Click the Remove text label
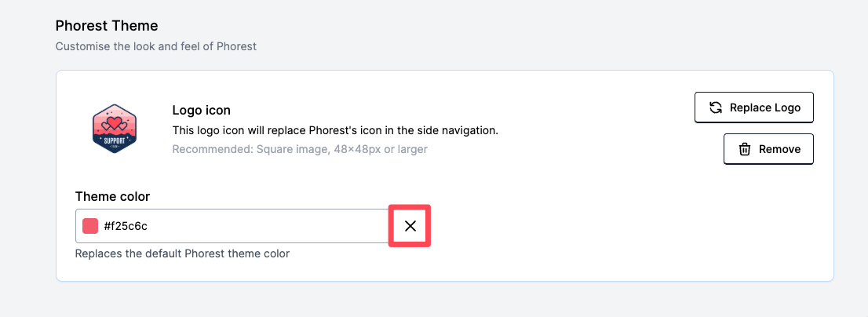This screenshot has height=317, width=868. pyautogui.click(x=779, y=149)
